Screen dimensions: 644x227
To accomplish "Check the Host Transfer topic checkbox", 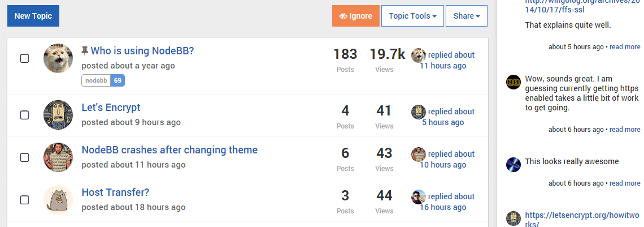I will point(24,200).
